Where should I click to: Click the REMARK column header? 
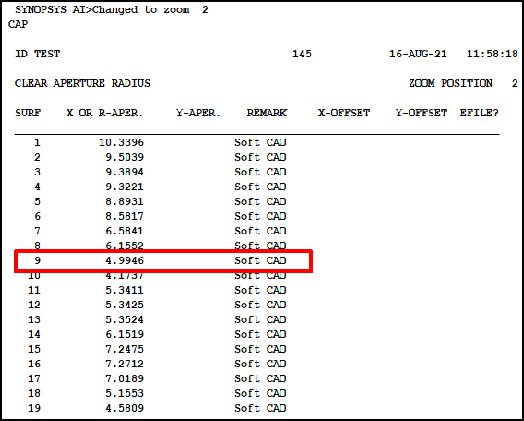[267, 113]
